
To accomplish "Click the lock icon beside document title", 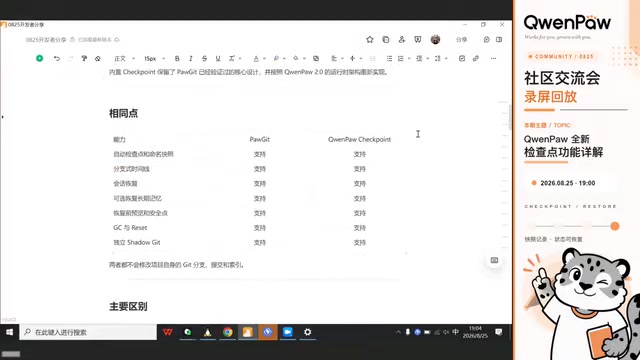I will pos(72,40).
